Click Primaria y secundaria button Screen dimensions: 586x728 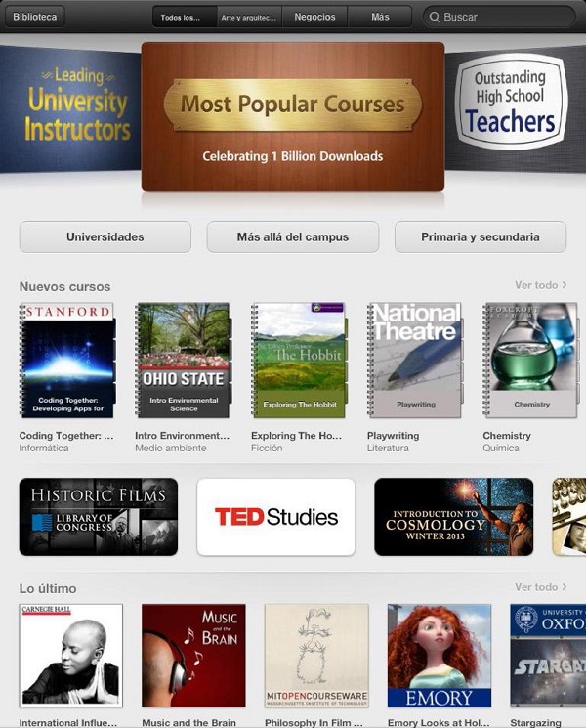pyautogui.click(x=481, y=236)
